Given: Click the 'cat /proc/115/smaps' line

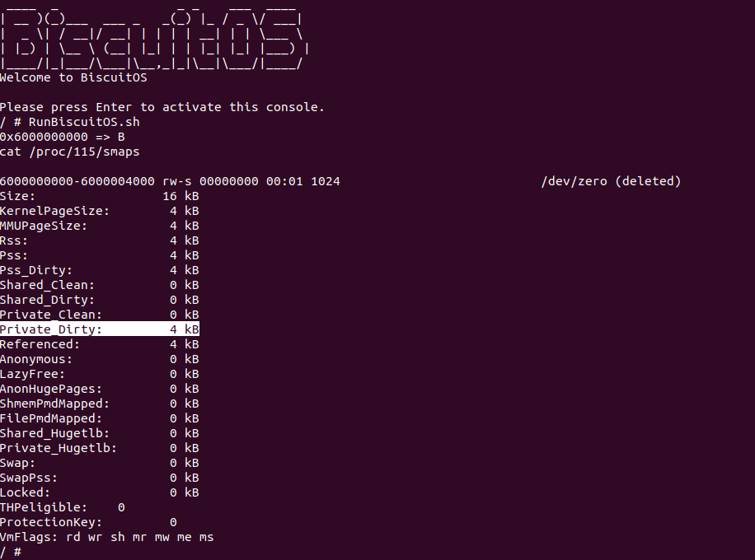Looking at the screenshot, I should (x=69, y=152).
